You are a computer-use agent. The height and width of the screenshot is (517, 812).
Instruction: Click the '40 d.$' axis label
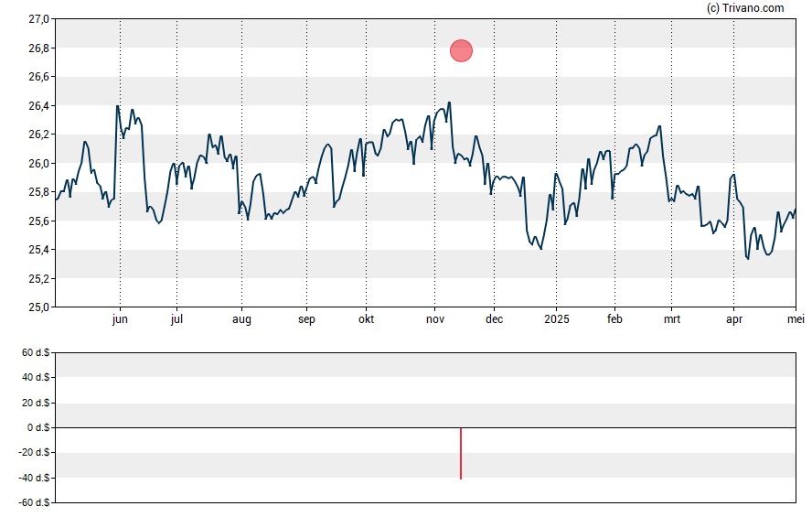point(36,378)
